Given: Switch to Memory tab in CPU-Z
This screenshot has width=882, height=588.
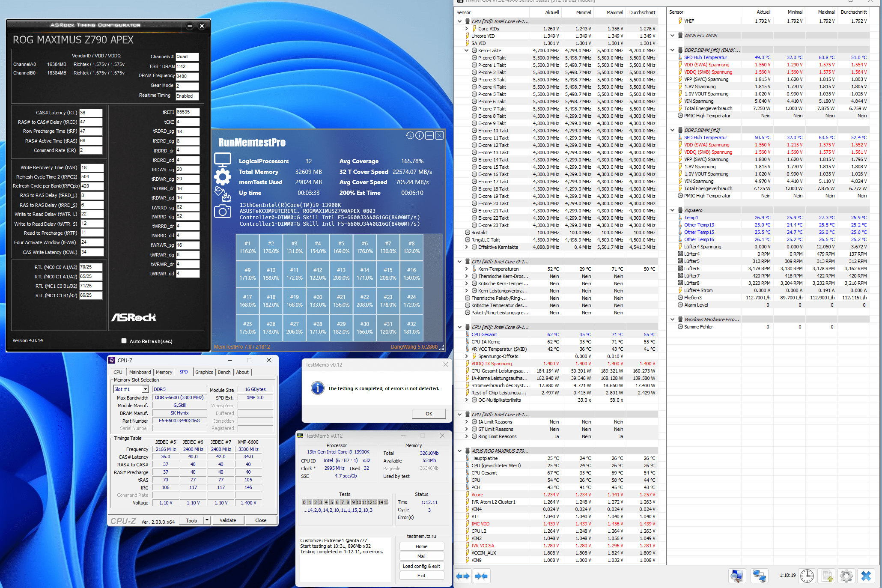Looking at the screenshot, I should (164, 372).
